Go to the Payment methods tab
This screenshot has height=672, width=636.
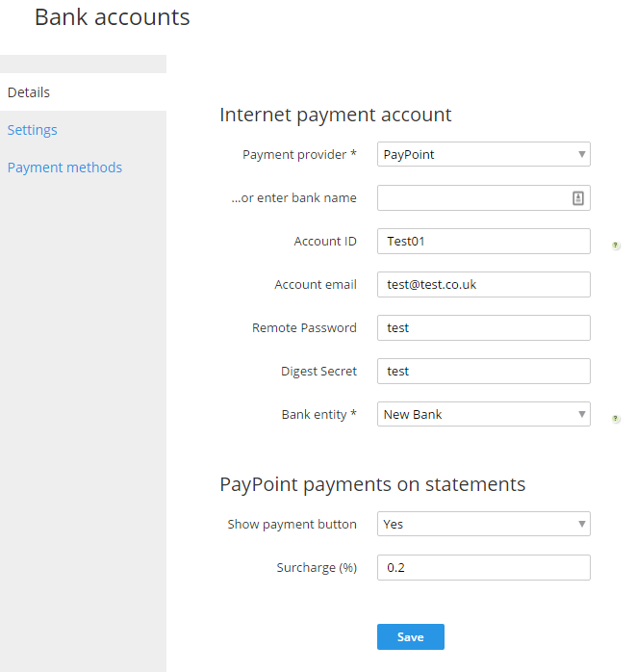64,168
